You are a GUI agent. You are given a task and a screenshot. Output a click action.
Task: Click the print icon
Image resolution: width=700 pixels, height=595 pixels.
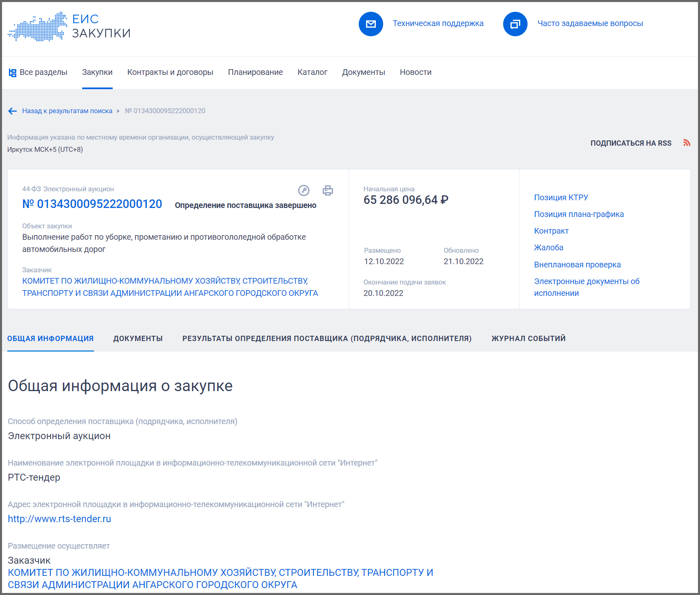[328, 190]
